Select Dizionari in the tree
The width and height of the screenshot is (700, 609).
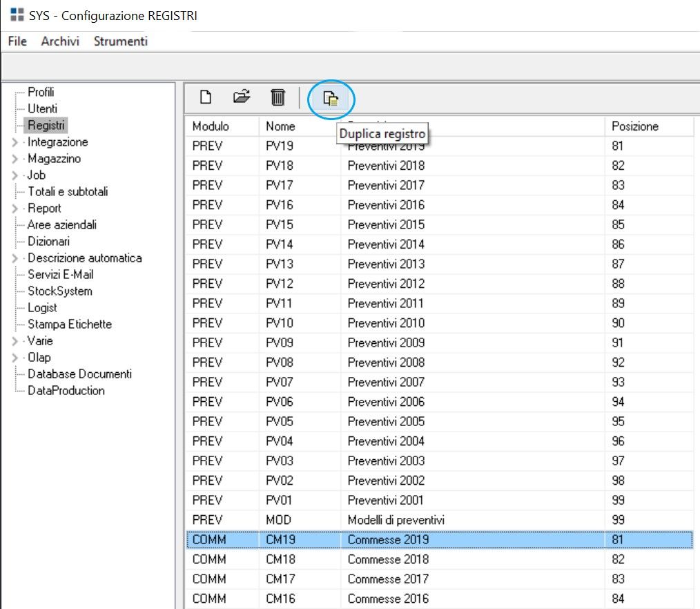(48, 241)
